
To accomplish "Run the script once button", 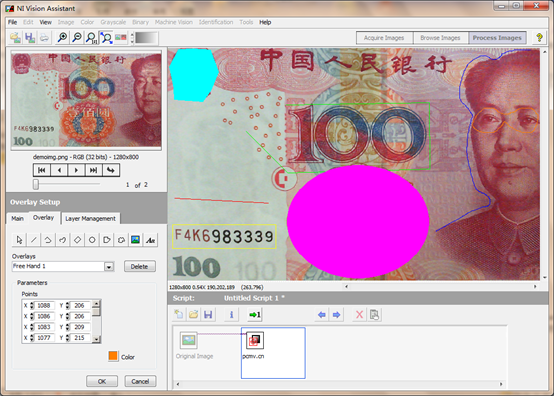I will click(x=254, y=314).
